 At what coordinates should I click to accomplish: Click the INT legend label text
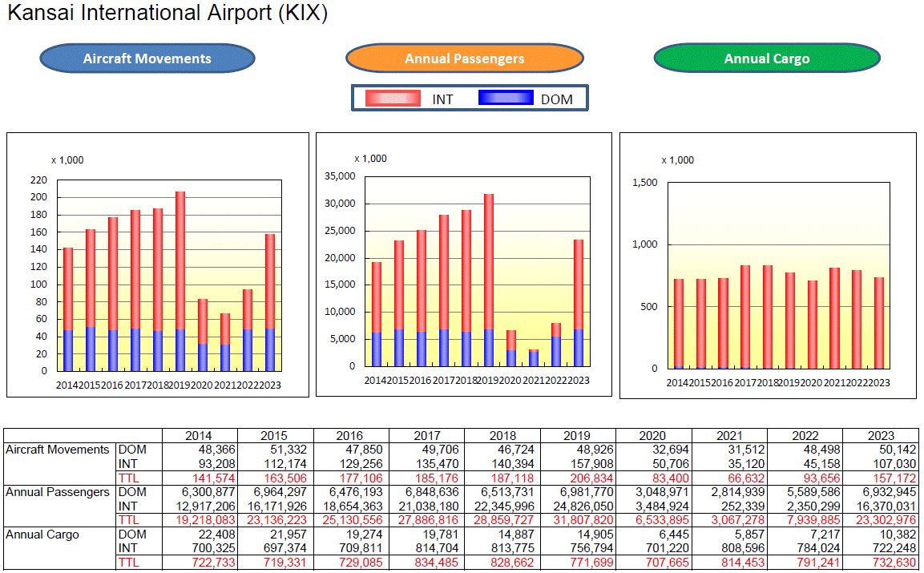click(442, 99)
